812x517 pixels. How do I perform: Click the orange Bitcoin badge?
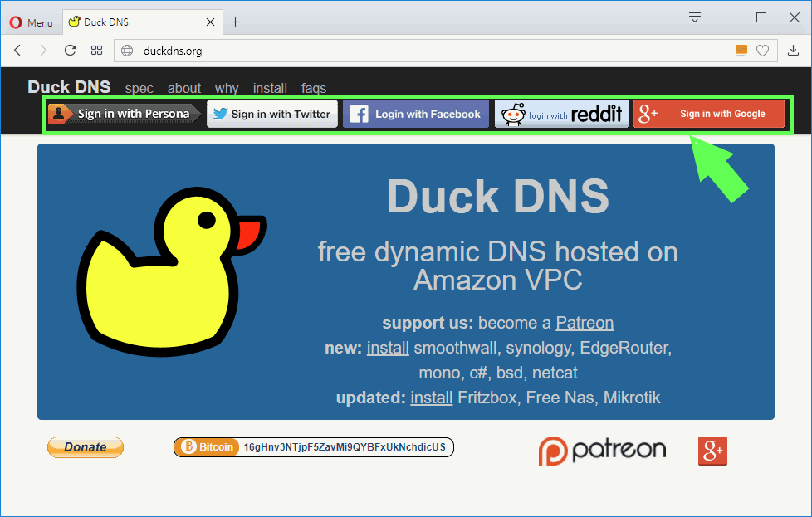pyautogui.click(x=207, y=447)
